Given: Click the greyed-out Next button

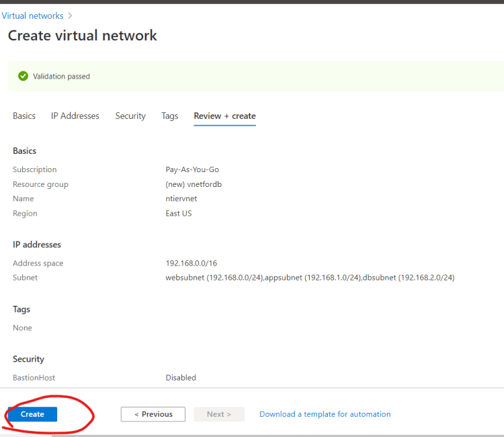Looking at the screenshot, I should 219,414.
